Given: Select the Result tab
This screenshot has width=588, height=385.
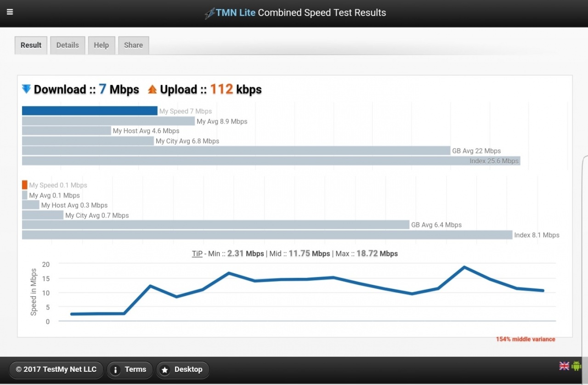Looking at the screenshot, I should (31, 45).
